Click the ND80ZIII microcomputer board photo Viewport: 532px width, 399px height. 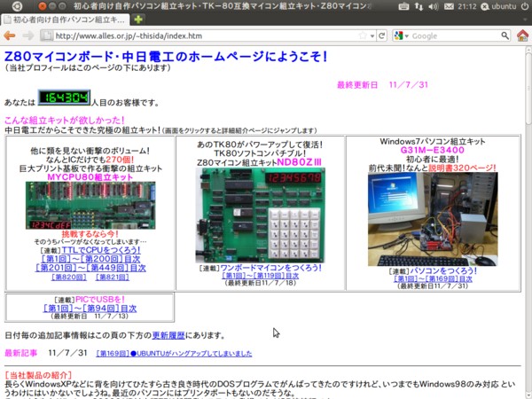pos(260,215)
